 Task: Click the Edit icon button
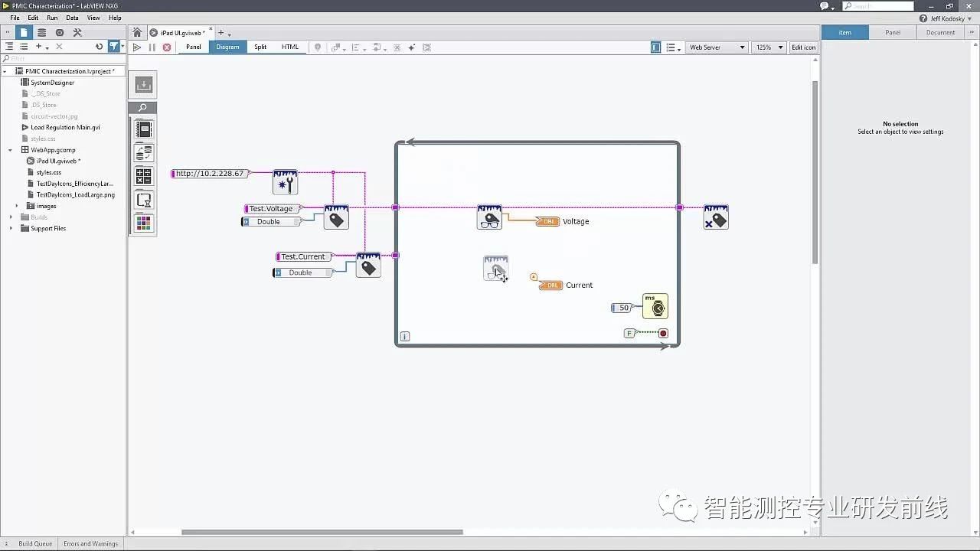804,47
